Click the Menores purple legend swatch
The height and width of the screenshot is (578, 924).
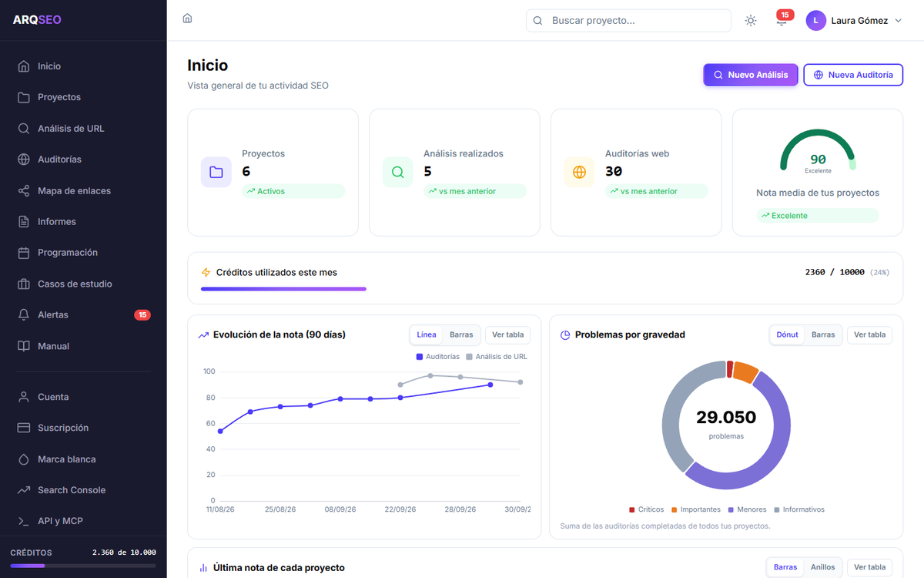click(x=731, y=509)
